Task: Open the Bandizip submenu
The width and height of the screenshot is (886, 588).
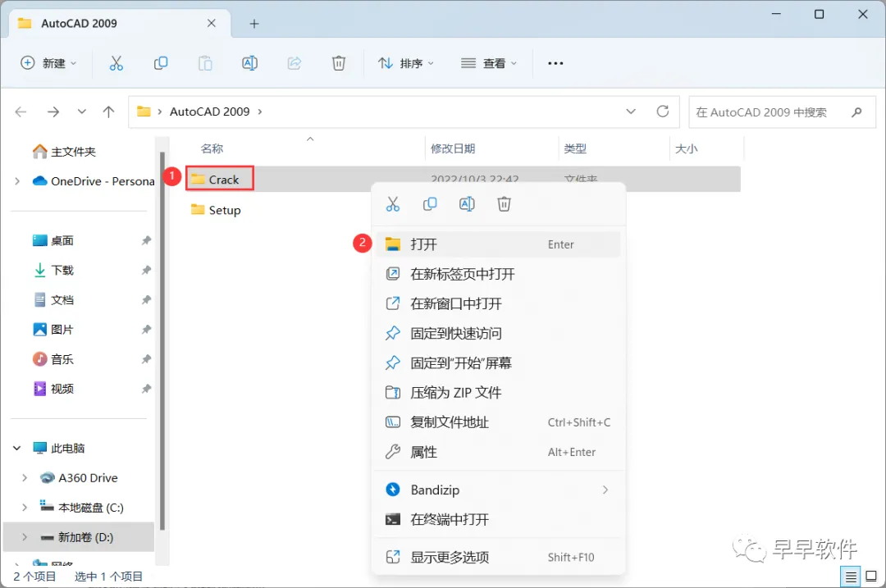Action: [x=499, y=490]
